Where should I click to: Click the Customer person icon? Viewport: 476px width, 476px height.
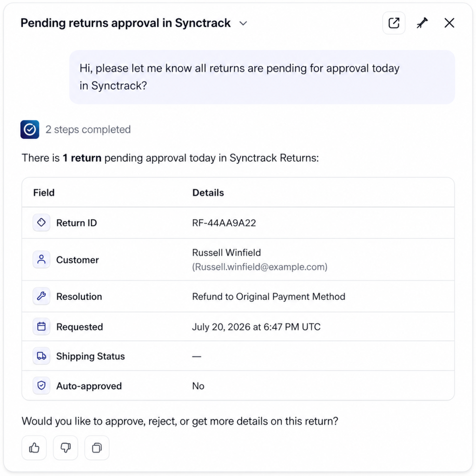(x=41, y=259)
